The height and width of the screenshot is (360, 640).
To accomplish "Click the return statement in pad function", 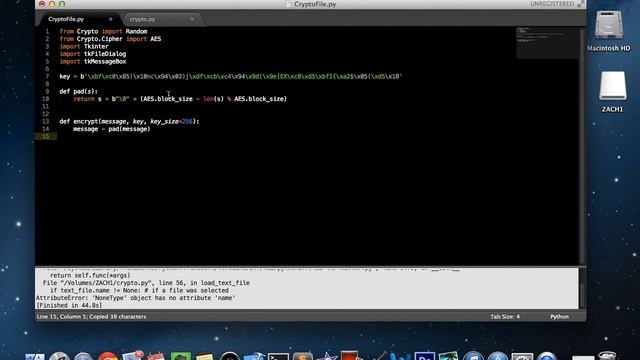I will (x=180, y=99).
